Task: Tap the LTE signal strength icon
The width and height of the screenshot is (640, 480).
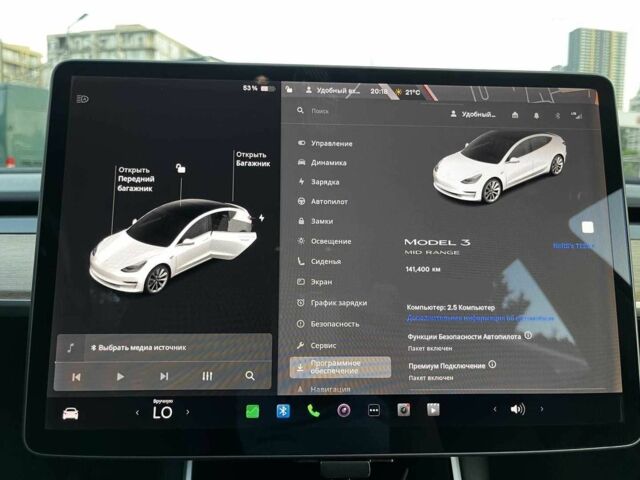Action: [x=576, y=116]
